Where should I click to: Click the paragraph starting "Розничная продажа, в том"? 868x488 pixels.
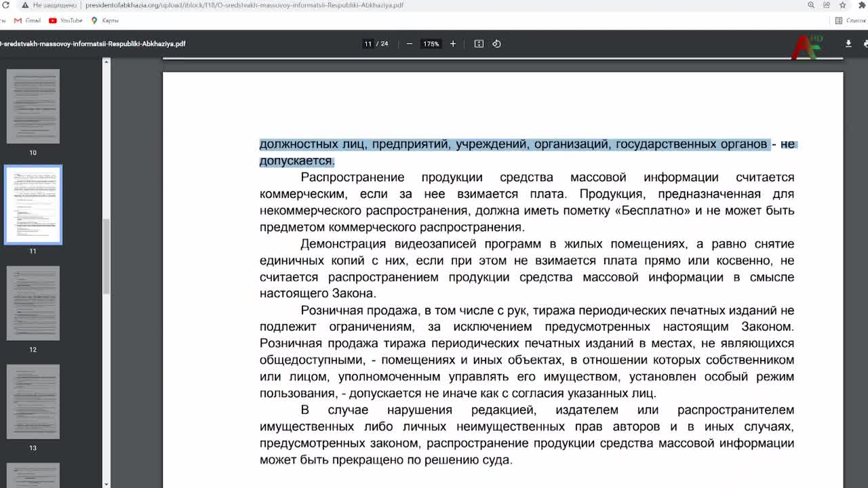pyautogui.click(x=527, y=352)
